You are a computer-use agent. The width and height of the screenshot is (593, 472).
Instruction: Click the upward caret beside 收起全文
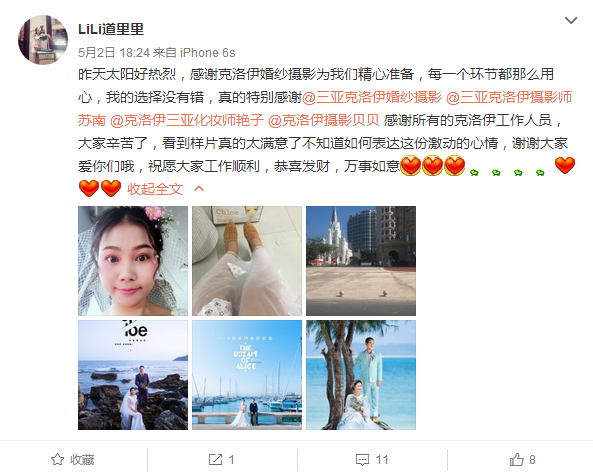click(x=199, y=188)
